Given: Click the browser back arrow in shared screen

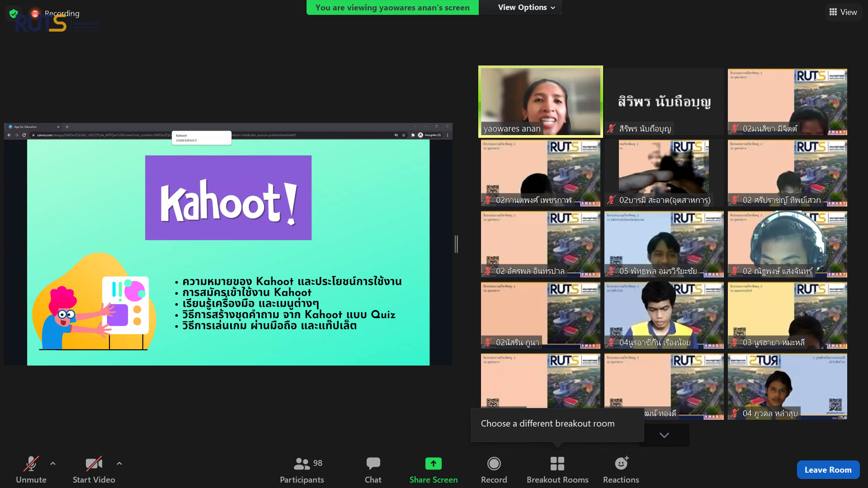Looking at the screenshot, I should [9, 135].
